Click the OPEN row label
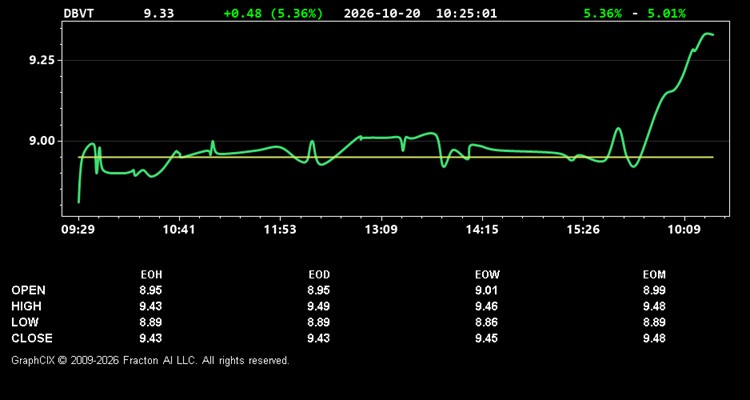This screenshot has height=400, width=750. point(28,290)
